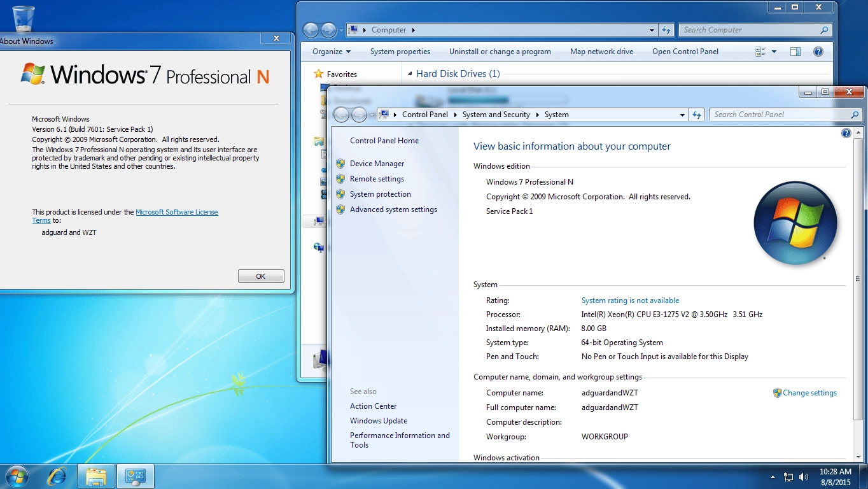
Task: Click System rating is not available link
Action: (x=630, y=301)
